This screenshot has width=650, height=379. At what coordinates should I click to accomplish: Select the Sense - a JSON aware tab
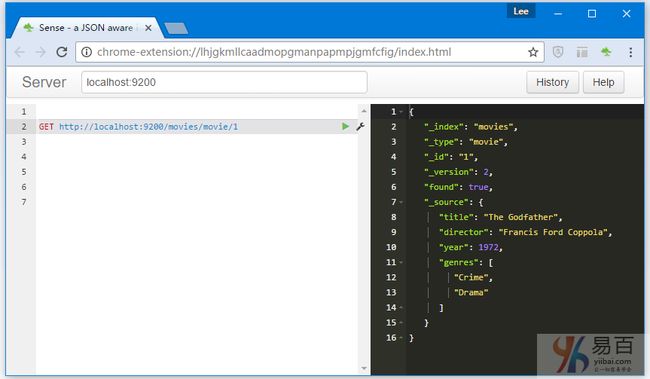pos(86,28)
